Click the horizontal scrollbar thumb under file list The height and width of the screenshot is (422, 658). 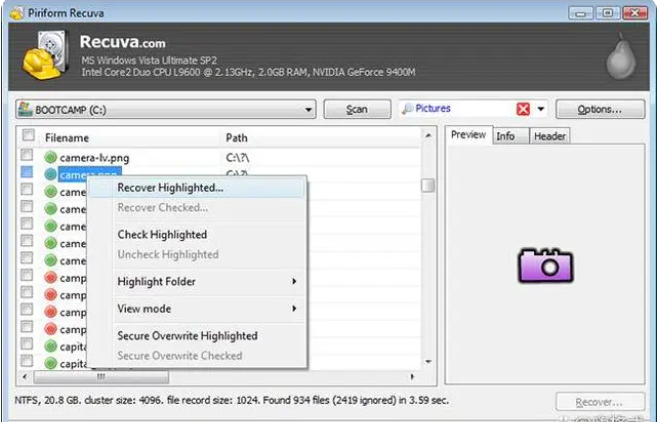(x=101, y=377)
